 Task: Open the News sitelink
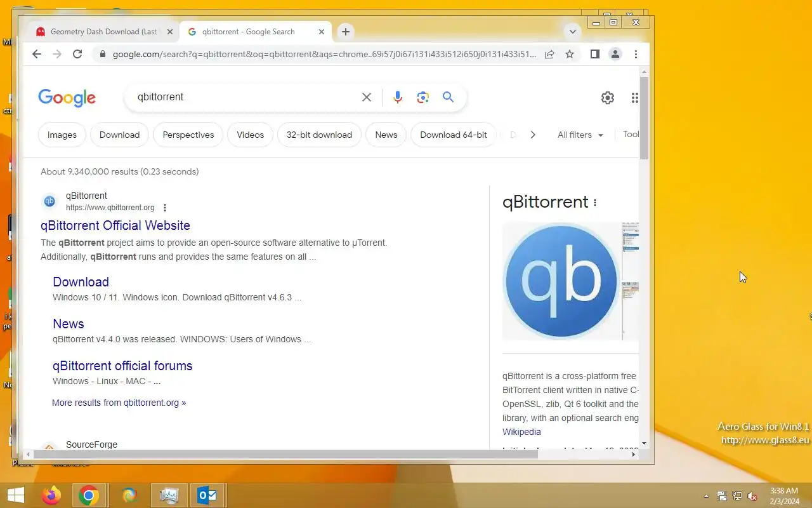(69, 324)
